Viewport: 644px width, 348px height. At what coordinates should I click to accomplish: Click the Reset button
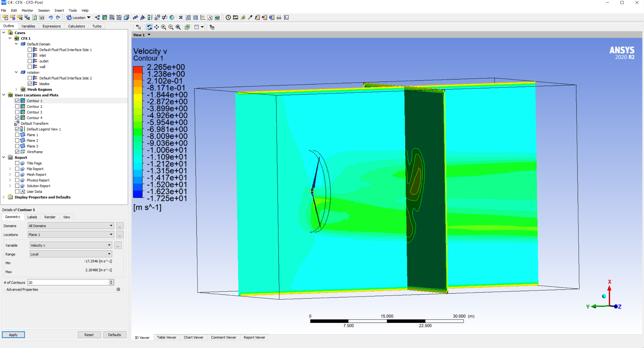[89, 335]
